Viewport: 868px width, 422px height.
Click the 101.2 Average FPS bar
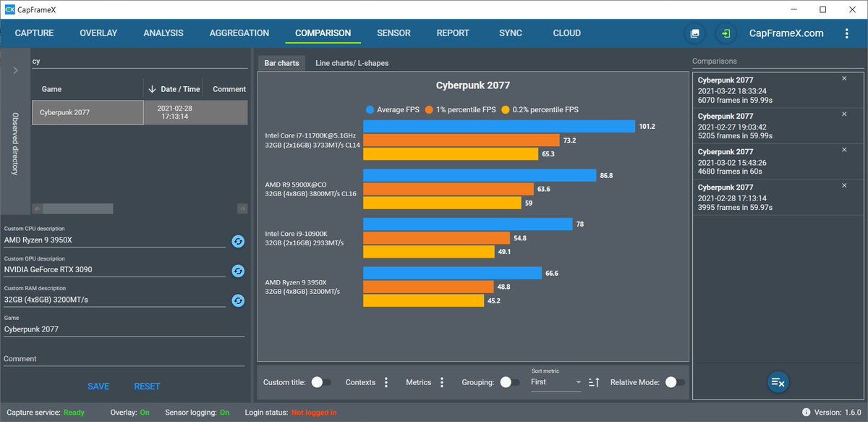[x=499, y=126]
